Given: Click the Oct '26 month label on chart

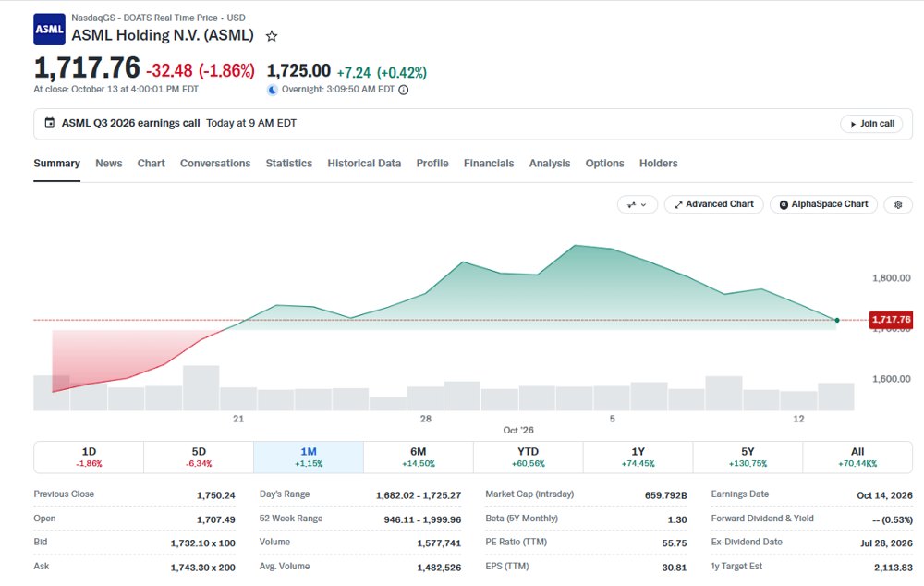Looking at the screenshot, I should [518, 431].
